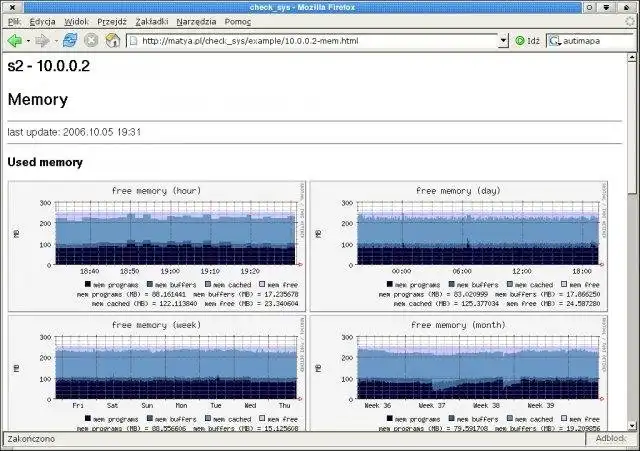Open the Narzędzia menu
Image resolution: width=640 pixels, height=451 pixels.
pyautogui.click(x=196, y=22)
